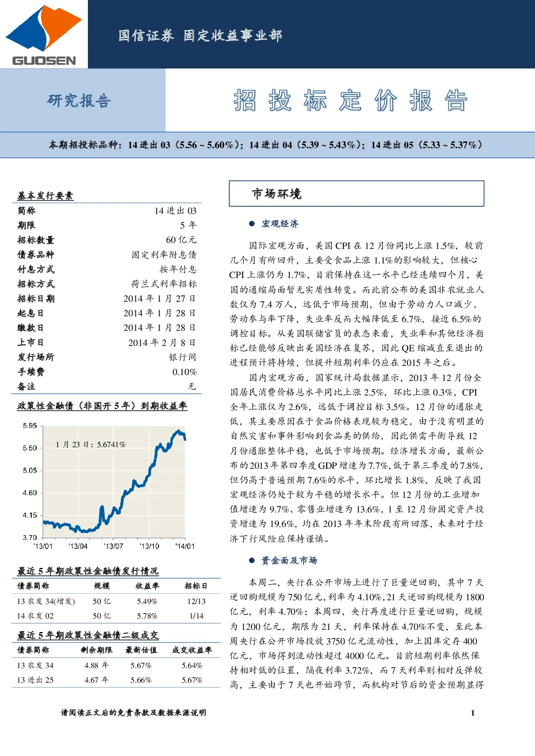Click the 1/14 bid date cell

coord(196,616)
